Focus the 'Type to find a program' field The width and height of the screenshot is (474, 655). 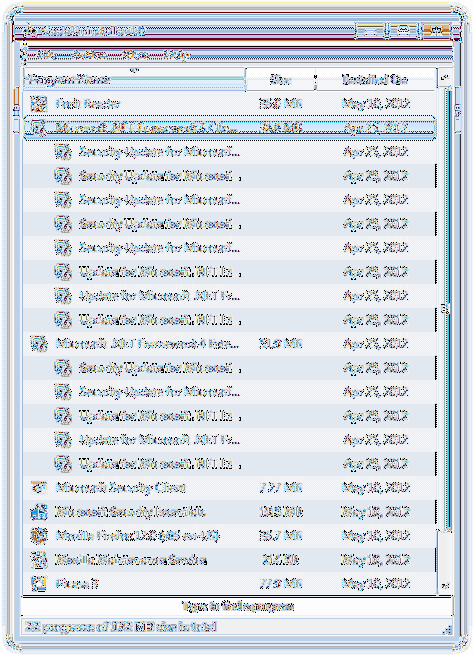click(x=237, y=606)
